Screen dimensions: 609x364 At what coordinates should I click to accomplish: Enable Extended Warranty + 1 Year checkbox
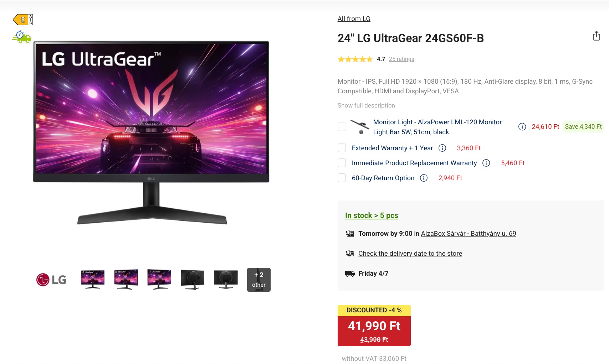click(342, 148)
